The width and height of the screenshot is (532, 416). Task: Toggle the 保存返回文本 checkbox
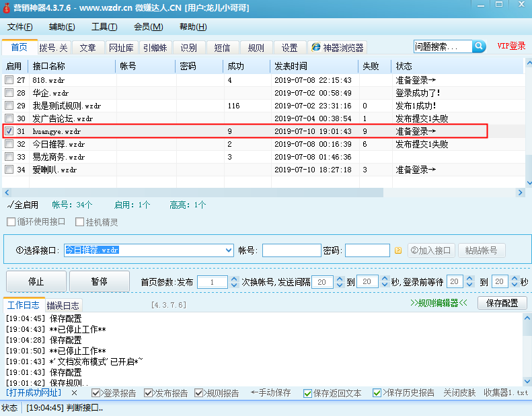click(x=308, y=393)
